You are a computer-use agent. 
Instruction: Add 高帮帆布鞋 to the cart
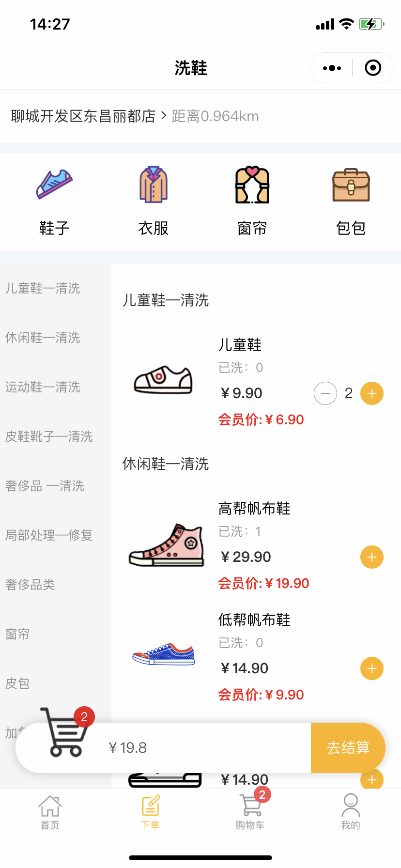coord(372,557)
